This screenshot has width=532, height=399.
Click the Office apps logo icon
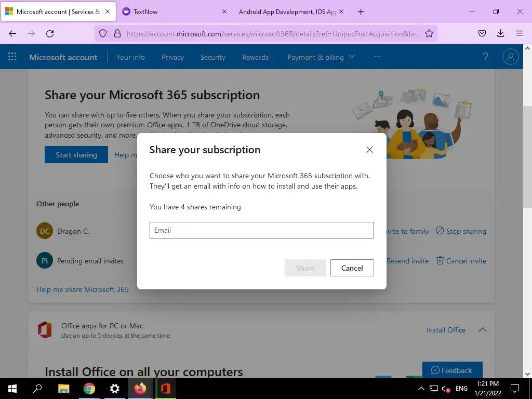45,330
